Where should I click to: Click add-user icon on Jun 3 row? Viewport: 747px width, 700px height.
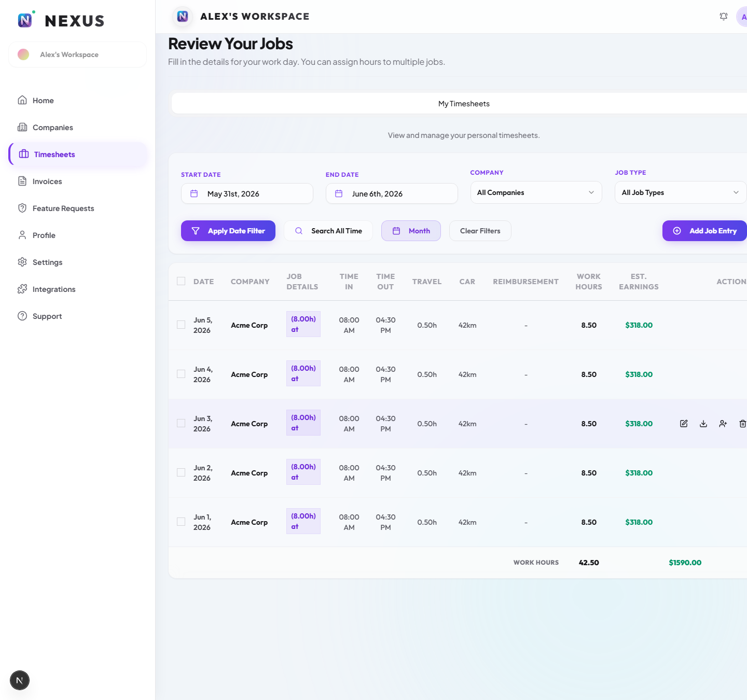pyautogui.click(x=723, y=424)
